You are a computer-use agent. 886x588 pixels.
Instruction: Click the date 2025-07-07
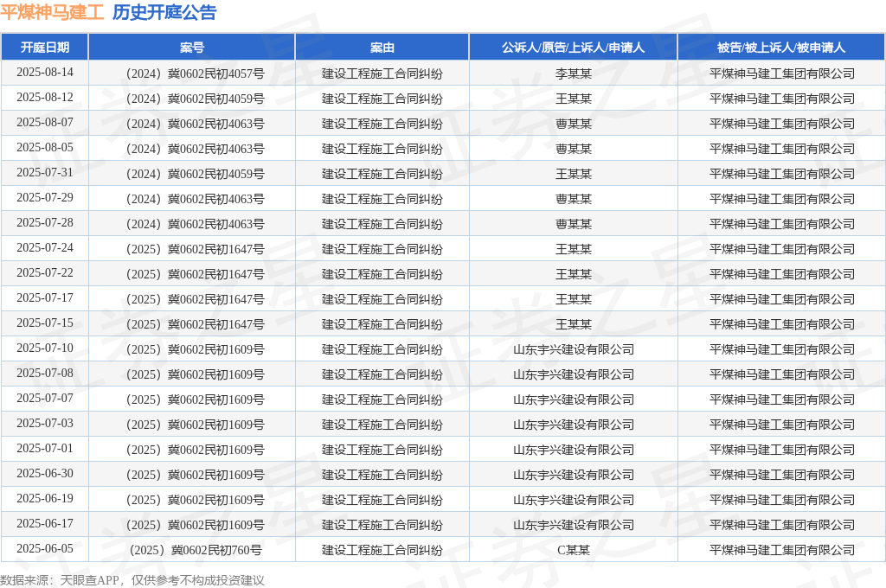tap(45, 399)
